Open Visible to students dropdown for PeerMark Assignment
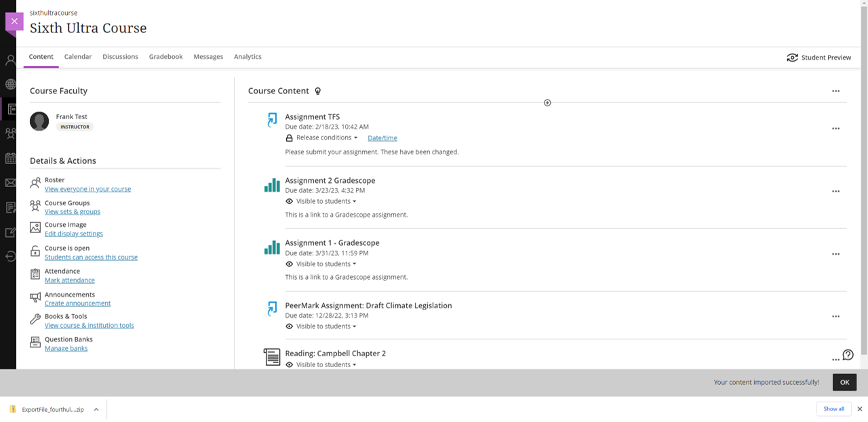 (x=326, y=326)
